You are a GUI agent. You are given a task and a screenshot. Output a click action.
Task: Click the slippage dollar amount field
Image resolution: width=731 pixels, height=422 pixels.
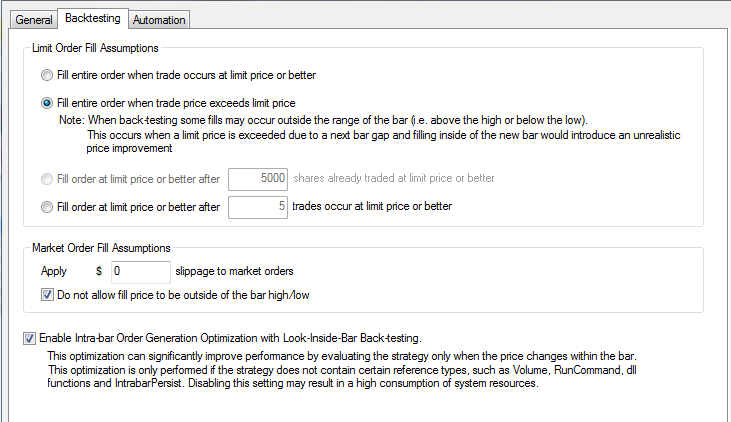click(x=141, y=272)
